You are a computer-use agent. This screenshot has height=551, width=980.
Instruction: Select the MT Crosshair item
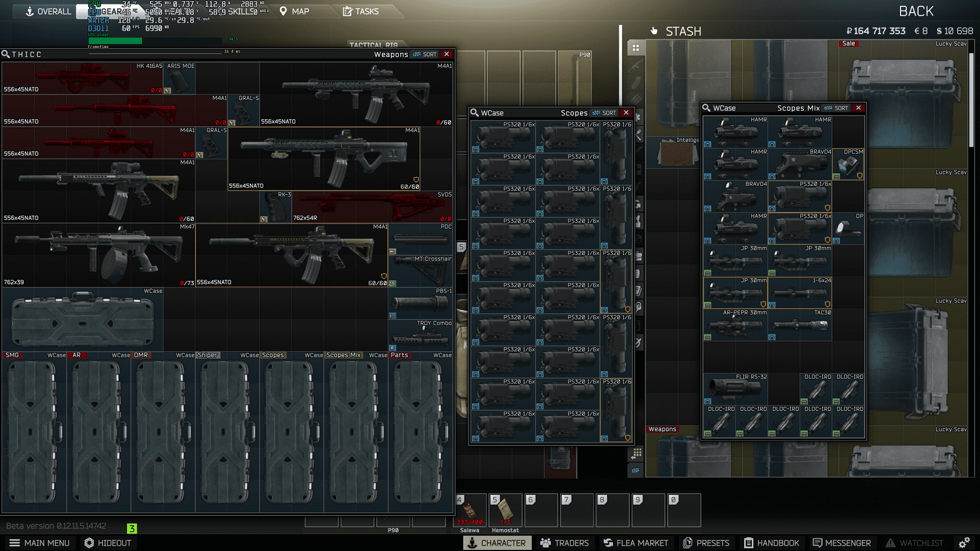[x=420, y=271]
